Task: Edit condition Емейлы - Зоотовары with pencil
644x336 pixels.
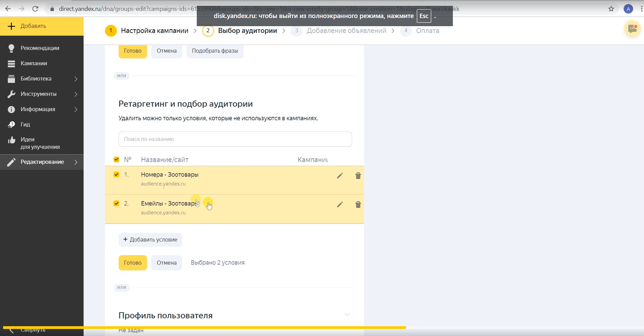Action: coord(340,205)
